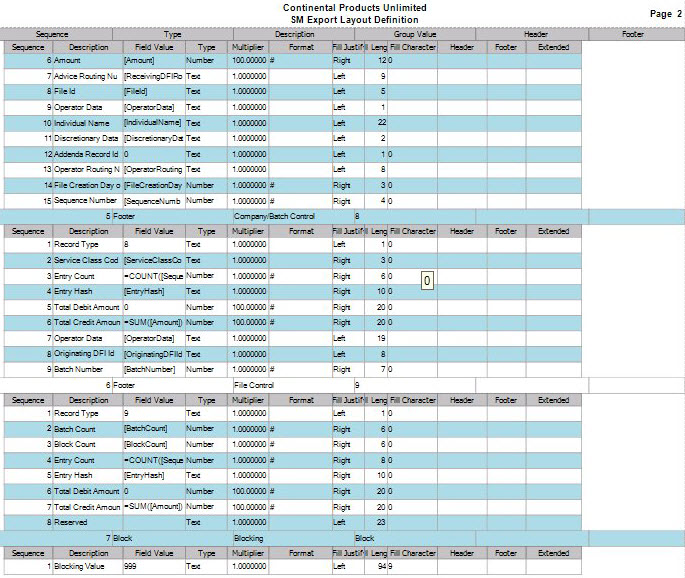
Task: Click the [FileId] field value cell
Action: tap(154, 91)
